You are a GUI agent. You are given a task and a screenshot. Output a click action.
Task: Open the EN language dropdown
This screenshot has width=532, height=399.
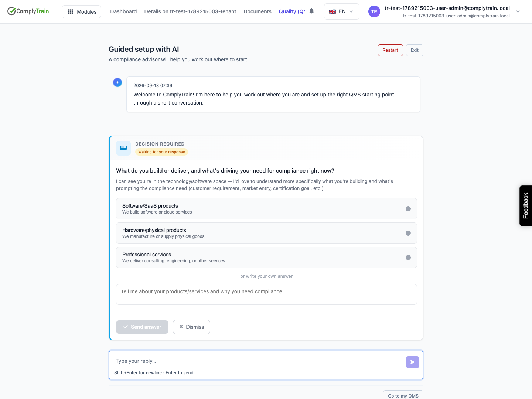click(x=341, y=11)
